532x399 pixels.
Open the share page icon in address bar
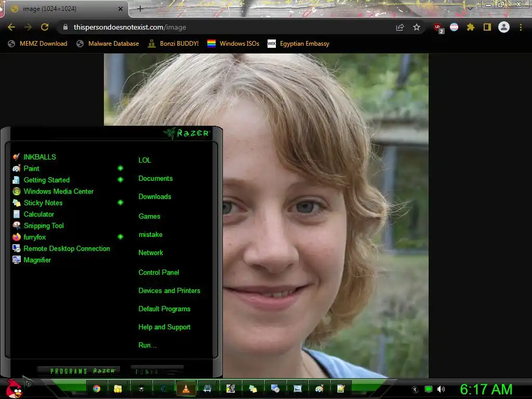pyautogui.click(x=400, y=27)
